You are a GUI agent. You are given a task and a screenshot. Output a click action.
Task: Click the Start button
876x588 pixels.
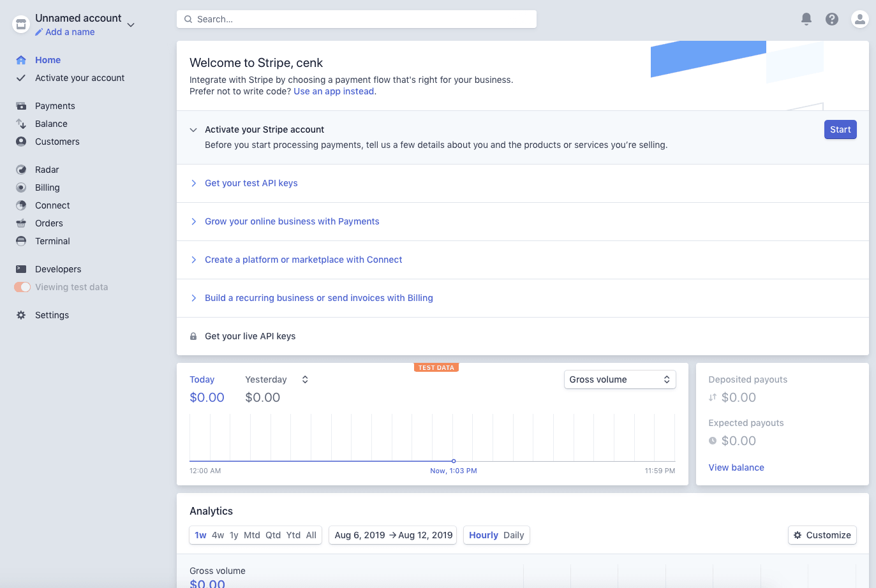click(840, 129)
